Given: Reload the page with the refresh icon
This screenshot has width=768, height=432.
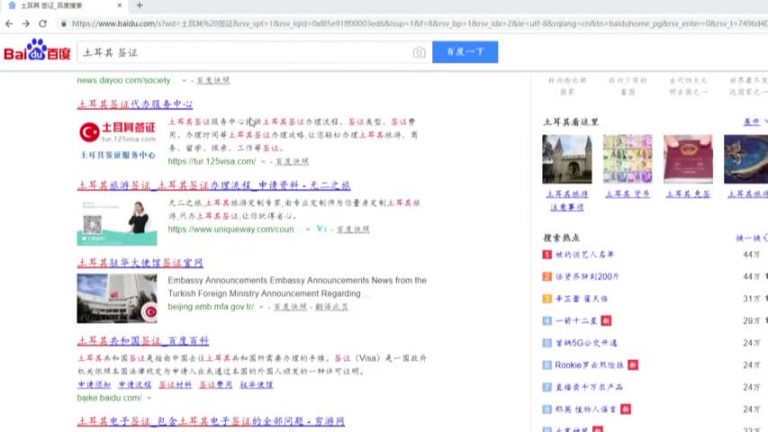Looking at the screenshot, I should click(x=43, y=24).
